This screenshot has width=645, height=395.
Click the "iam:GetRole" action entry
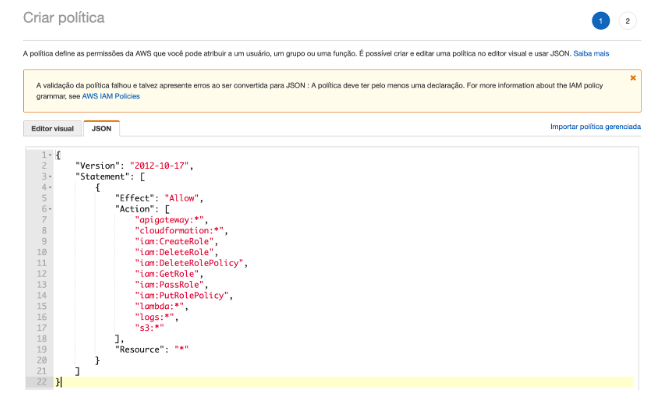(167, 274)
